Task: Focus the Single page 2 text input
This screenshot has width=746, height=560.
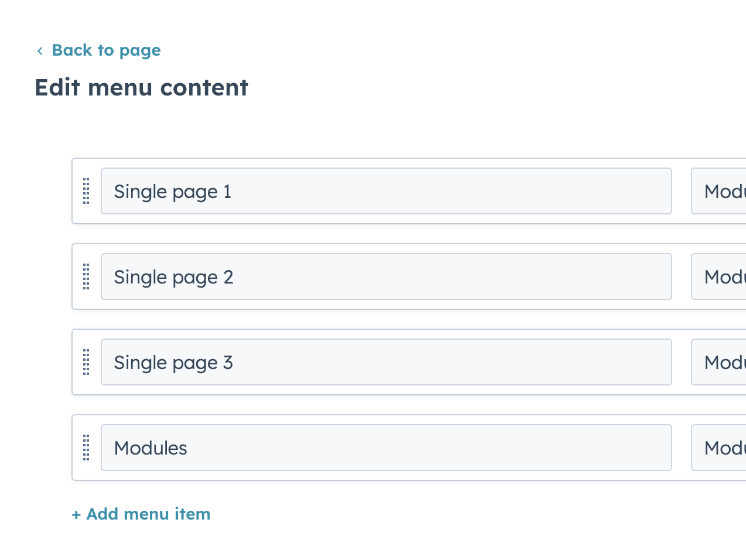Action: point(386,276)
